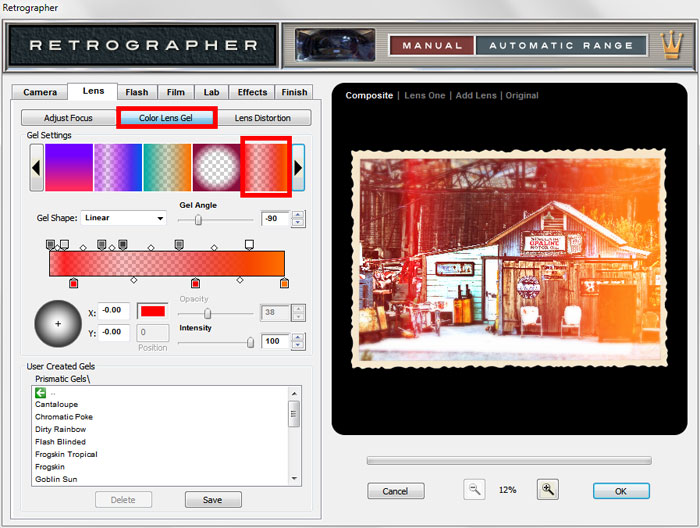Switch to Manual mode
This screenshot has width=700, height=528.
click(432, 46)
